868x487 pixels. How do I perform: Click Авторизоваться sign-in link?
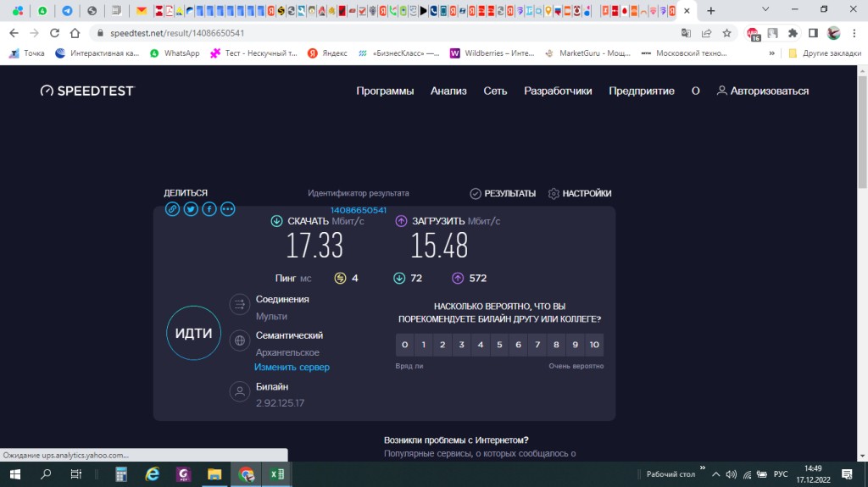click(763, 91)
